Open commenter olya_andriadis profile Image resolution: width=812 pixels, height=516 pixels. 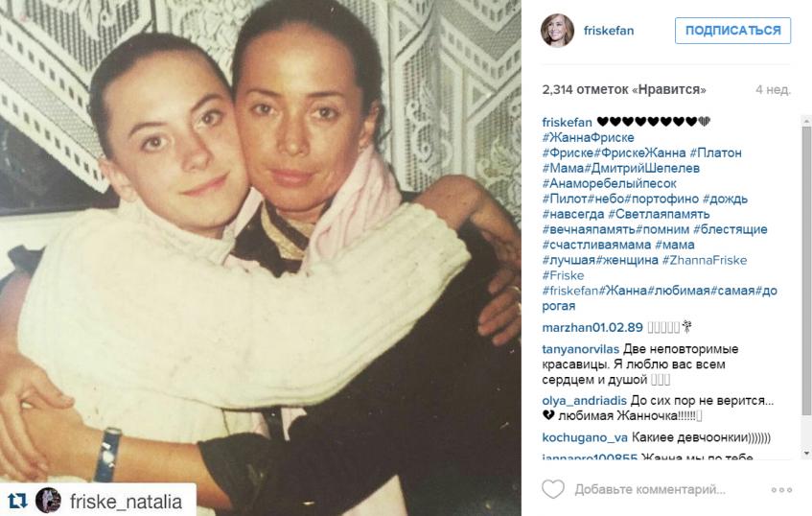click(x=584, y=401)
